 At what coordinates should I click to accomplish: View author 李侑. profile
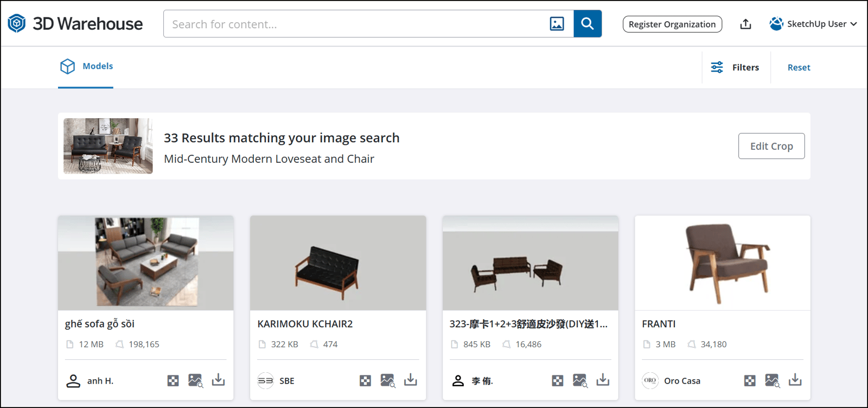click(472, 381)
